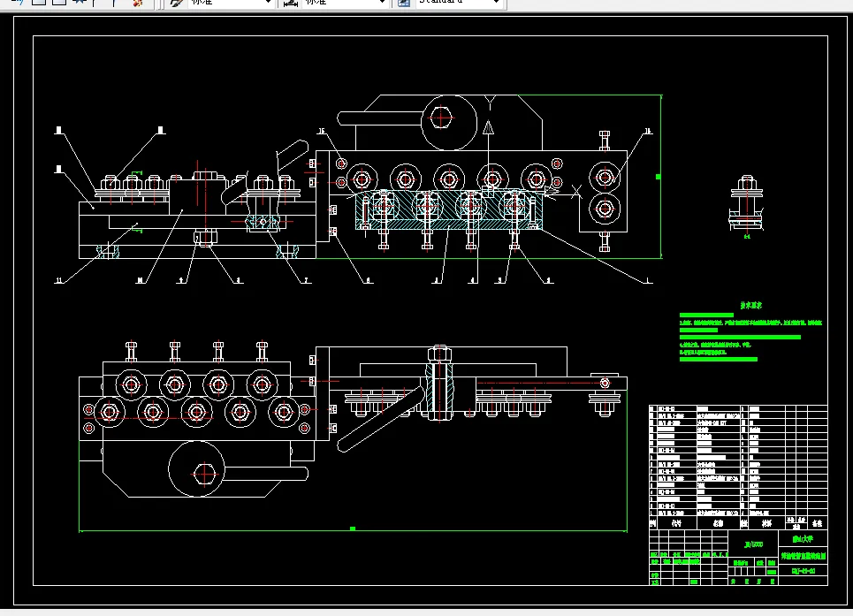
Task: Select the green grip on bottom horizontal dimension
Action: pyautogui.click(x=353, y=529)
